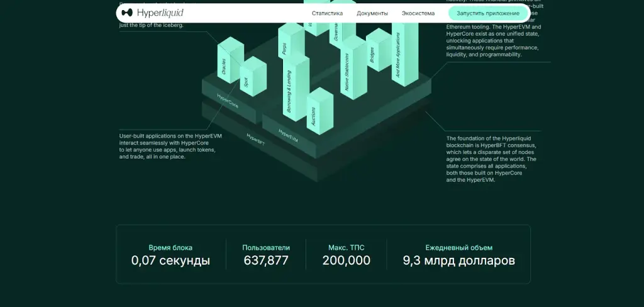Screen dimensions: 644x307
Task: Select the And More Applications block
Action: pos(404,53)
